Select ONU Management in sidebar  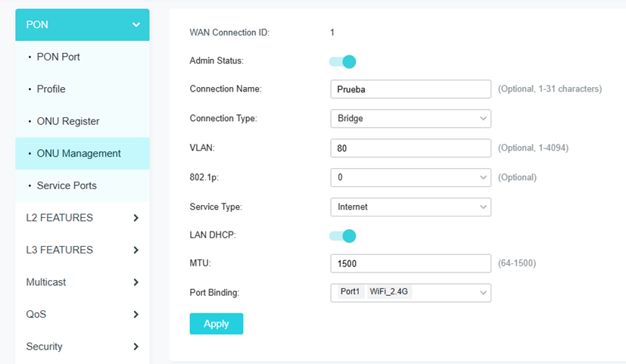[x=83, y=154]
